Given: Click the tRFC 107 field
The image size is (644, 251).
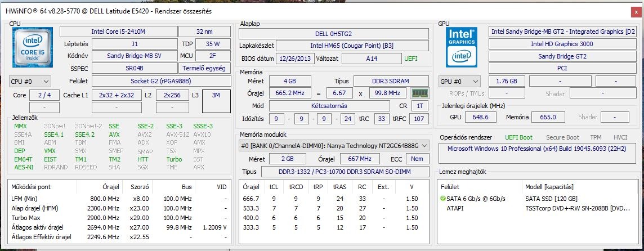Looking at the screenshot, I should pos(419,119).
